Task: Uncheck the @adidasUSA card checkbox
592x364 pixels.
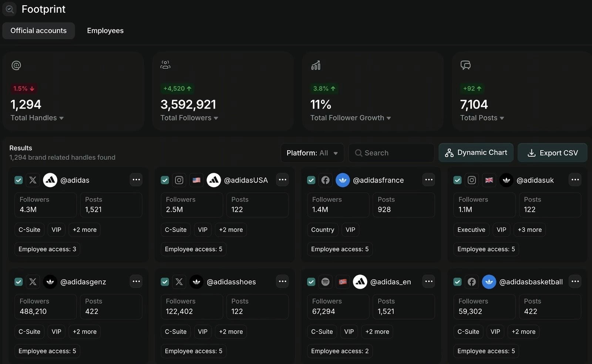Action: pyautogui.click(x=165, y=180)
